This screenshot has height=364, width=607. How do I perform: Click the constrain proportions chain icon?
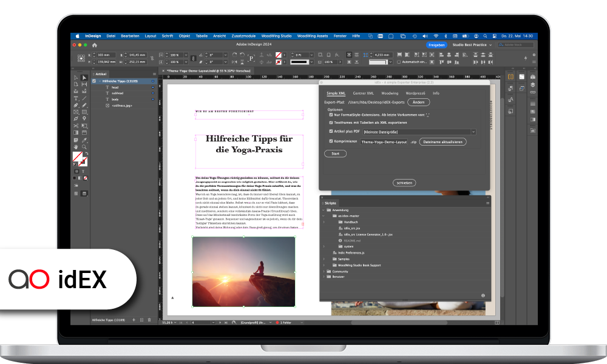pos(193,58)
